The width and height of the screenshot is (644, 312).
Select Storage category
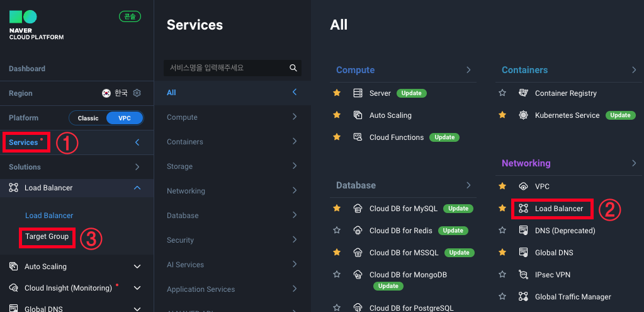click(232, 166)
